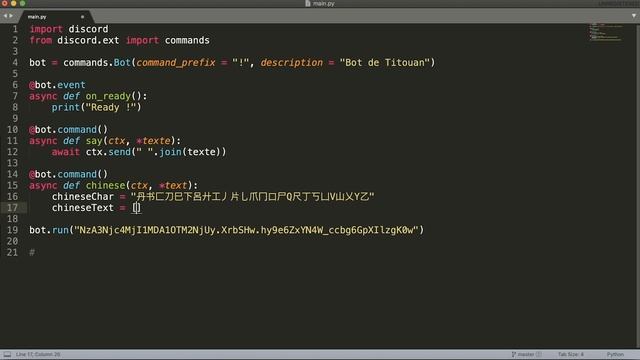Screen dimensions: 640x360
Task: Click the "Ready !" string
Action: pyautogui.click(x=111, y=107)
